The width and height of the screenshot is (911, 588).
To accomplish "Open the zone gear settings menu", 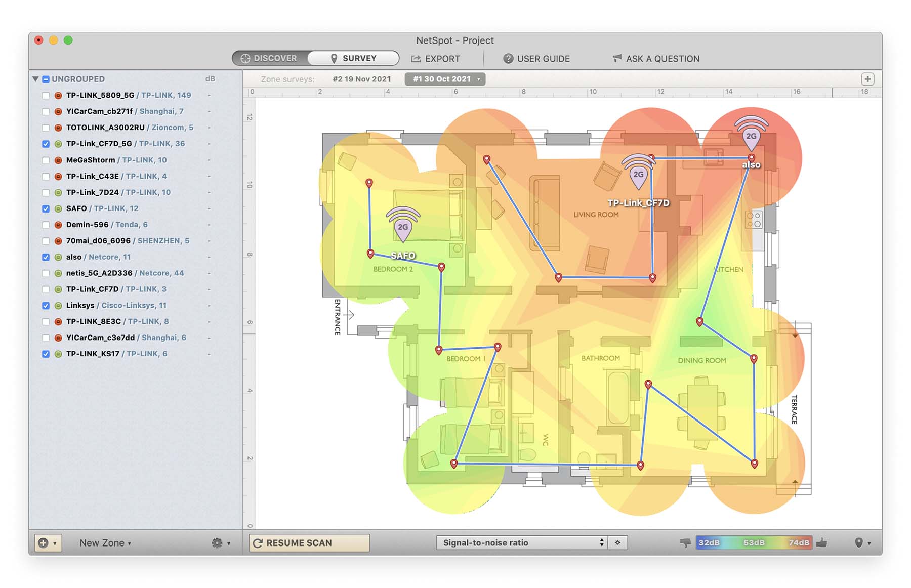I will (x=221, y=543).
